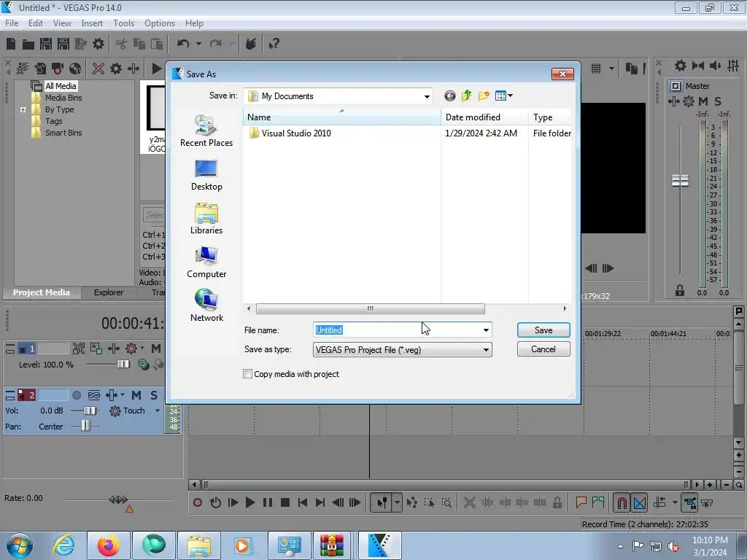
Task: Click the Save button
Action: tap(543, 330)
